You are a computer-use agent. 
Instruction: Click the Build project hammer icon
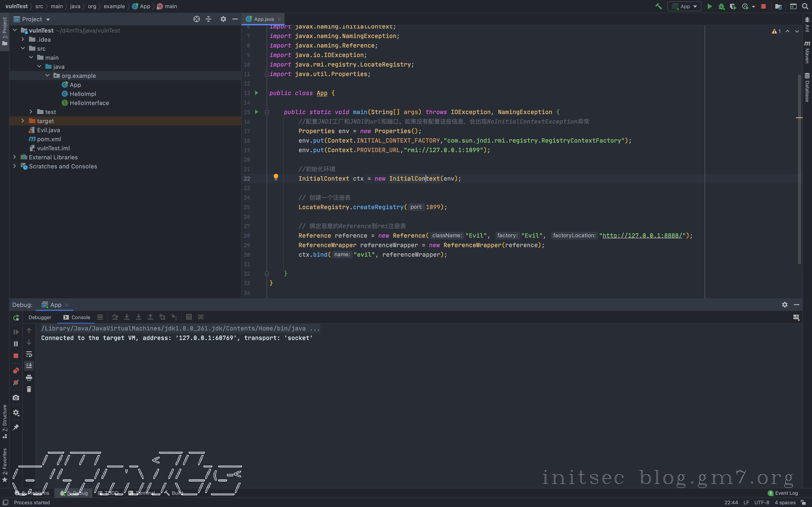(658, 6)
